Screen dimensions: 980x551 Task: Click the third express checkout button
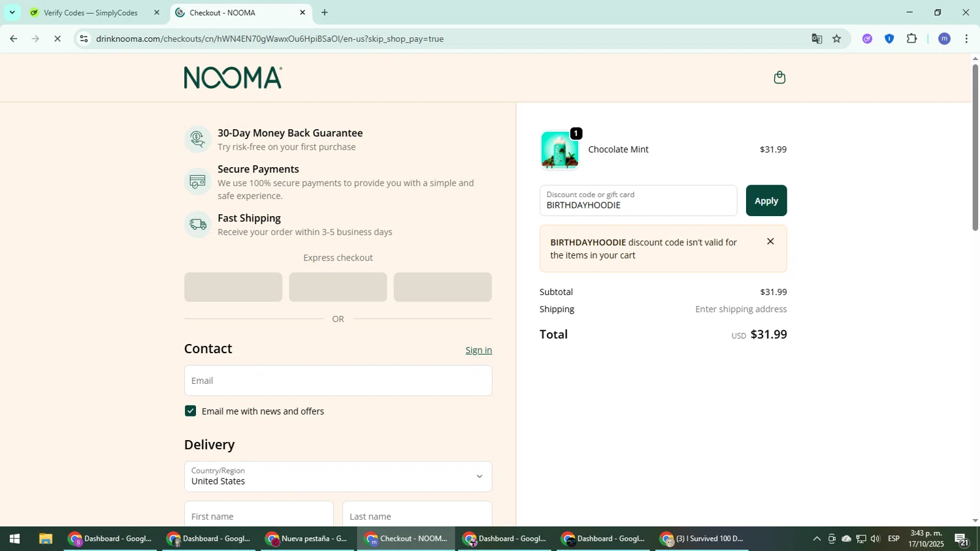click(x=443, y=287)
